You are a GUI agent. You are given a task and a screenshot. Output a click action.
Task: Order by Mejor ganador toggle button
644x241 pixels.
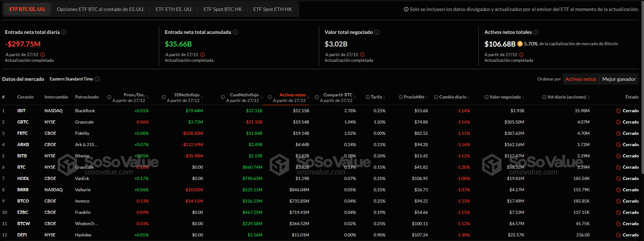tap(619, 79)
